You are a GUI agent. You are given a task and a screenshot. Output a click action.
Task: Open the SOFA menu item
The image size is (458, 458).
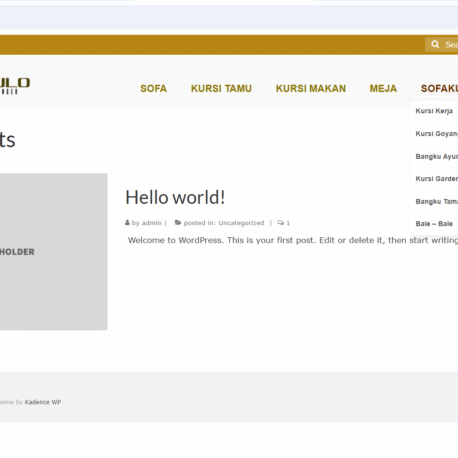coord(153,89)
